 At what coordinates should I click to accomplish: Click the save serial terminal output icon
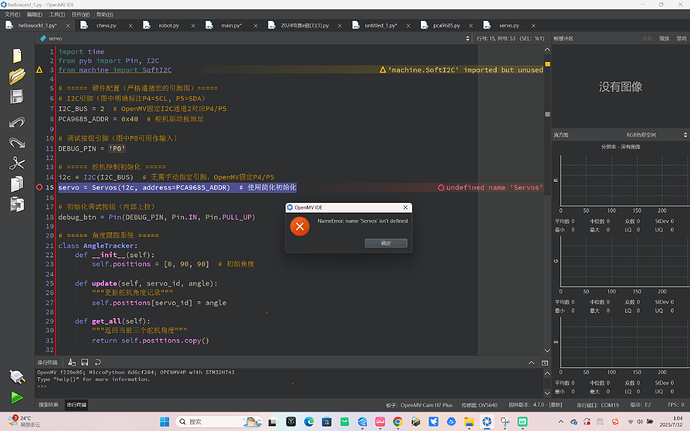click(84, 362)
